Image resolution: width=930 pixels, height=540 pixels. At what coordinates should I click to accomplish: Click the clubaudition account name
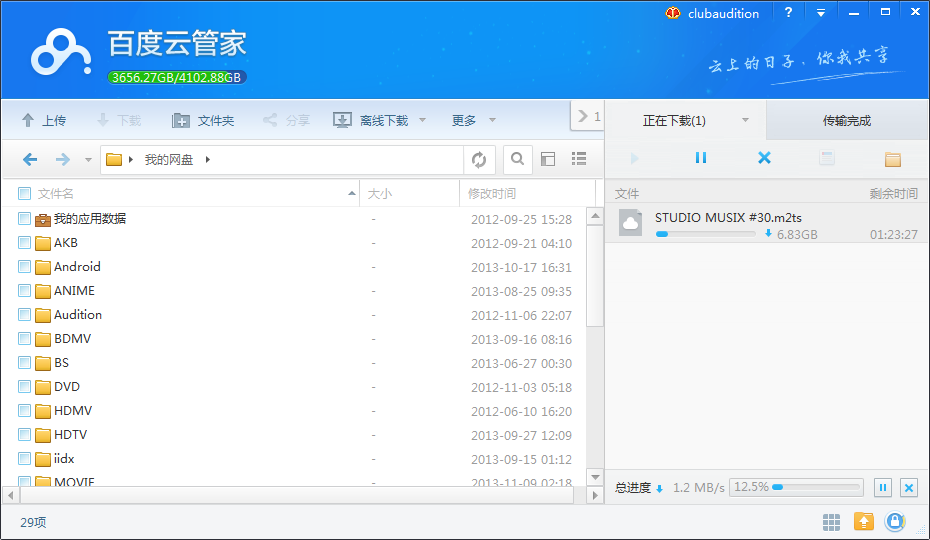723,13
